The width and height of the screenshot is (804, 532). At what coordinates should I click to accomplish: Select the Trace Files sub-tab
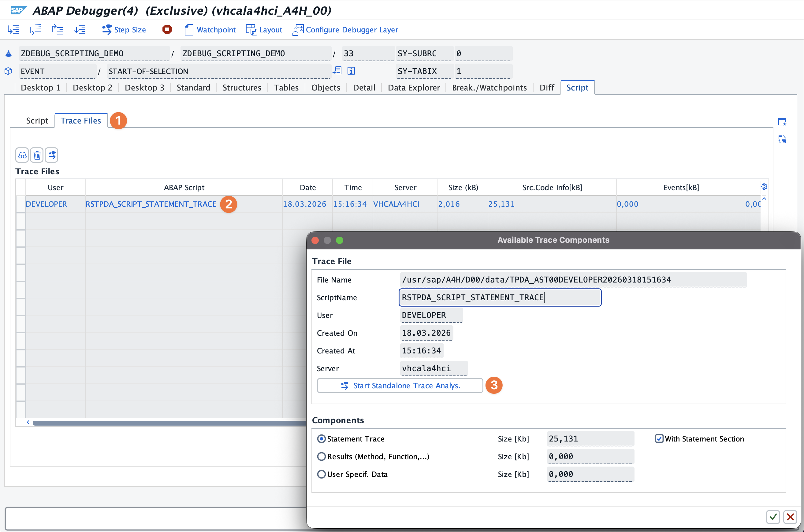coord(81,120)
